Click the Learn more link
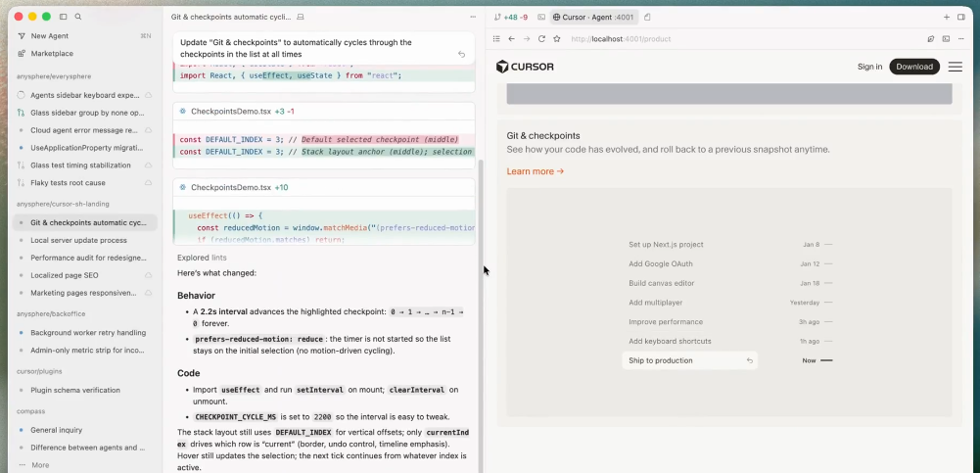This screenshot has width=980, height=473. click(535, 171)
